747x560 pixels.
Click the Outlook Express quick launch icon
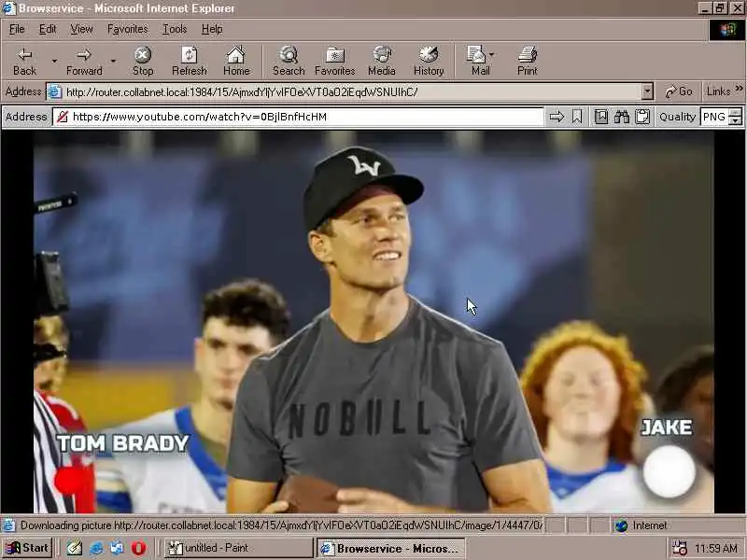[x=117, y=548]
